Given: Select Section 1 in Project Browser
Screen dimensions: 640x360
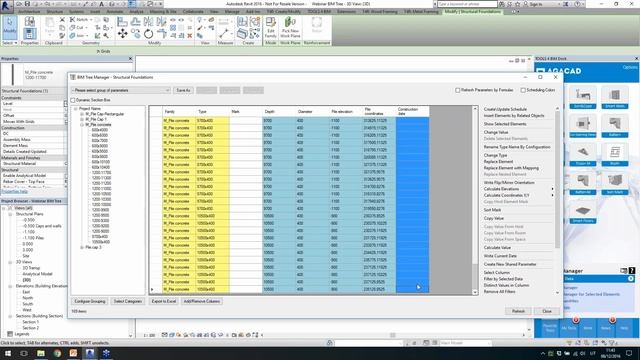Looking at the screenshot, I should [31, 322].
